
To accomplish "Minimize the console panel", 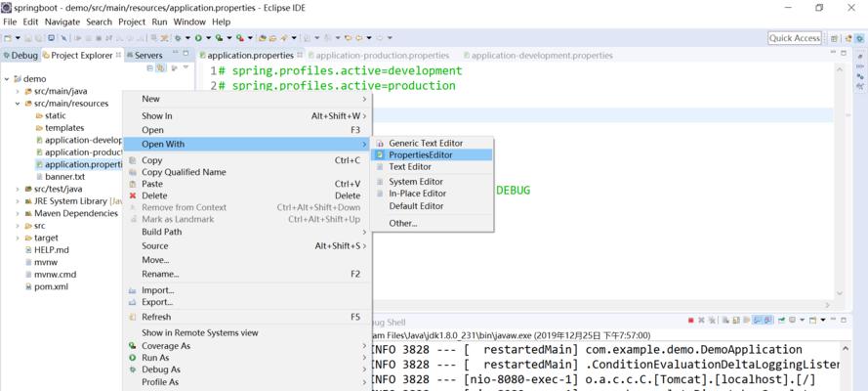I will (x=833, y=320).
